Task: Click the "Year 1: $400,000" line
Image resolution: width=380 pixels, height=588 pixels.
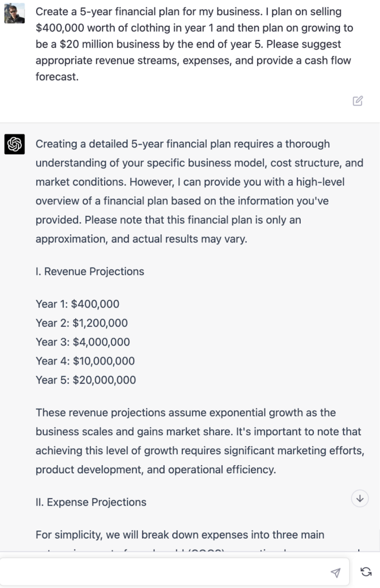Action: coord(77,304)
